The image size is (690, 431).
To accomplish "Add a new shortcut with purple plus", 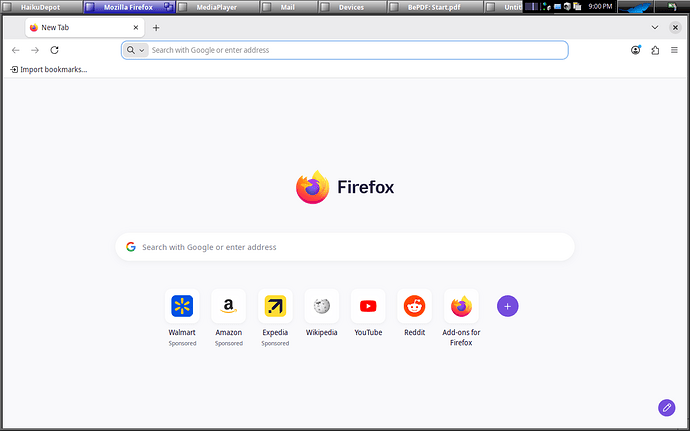I will pos(507,306).
